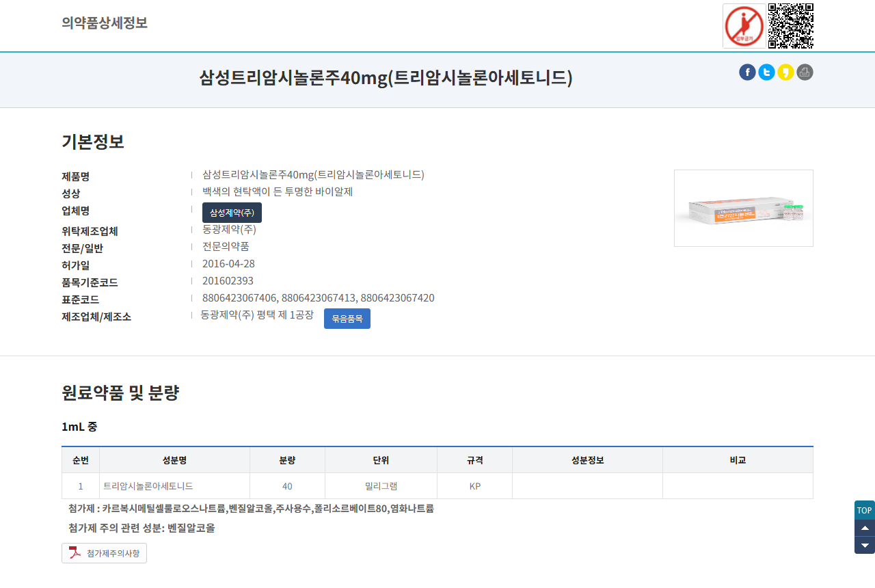Click the 삼성제약(주) company button
The image size is (875, 588).
[x=232, y=213]
